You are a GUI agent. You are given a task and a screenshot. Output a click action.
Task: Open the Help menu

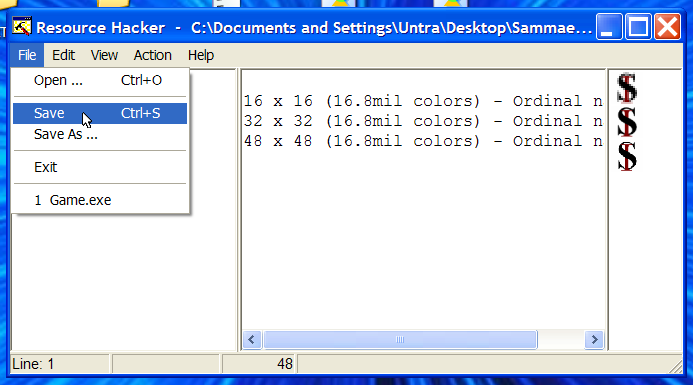click(x=201, y=55)
